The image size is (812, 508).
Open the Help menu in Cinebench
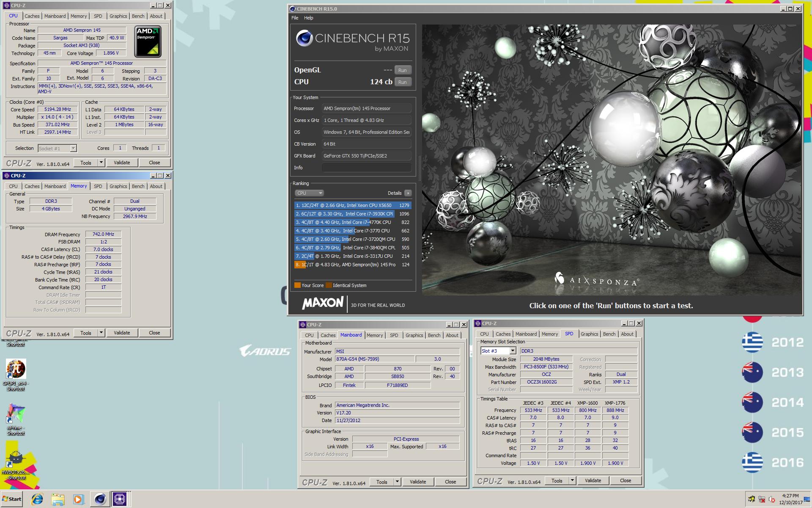point(309,18)
